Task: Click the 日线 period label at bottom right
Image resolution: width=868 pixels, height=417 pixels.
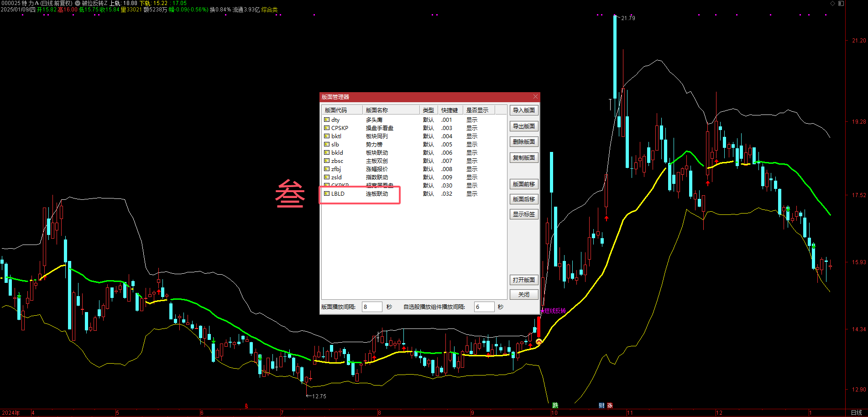Action: 857,412
